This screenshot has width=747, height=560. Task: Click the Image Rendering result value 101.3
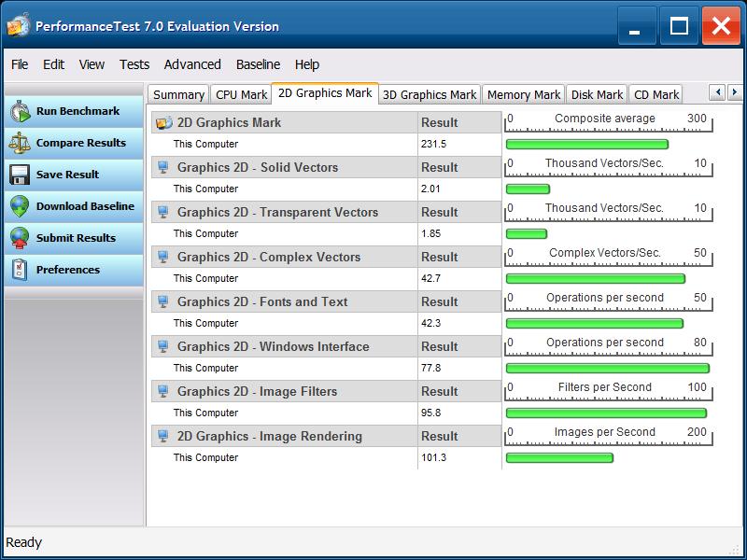[x=433, y=457]
